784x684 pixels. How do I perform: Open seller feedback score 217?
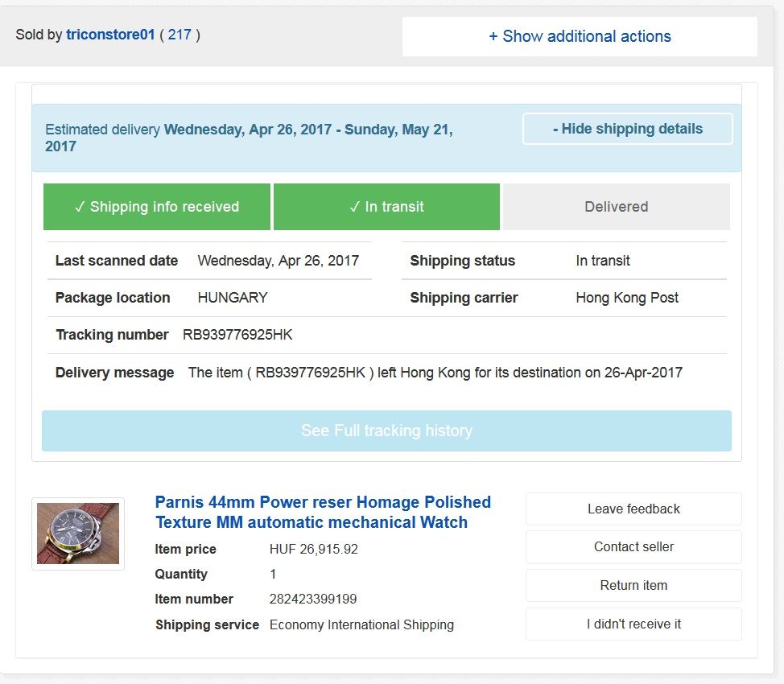pyautogui.click(x=179, y=35)
